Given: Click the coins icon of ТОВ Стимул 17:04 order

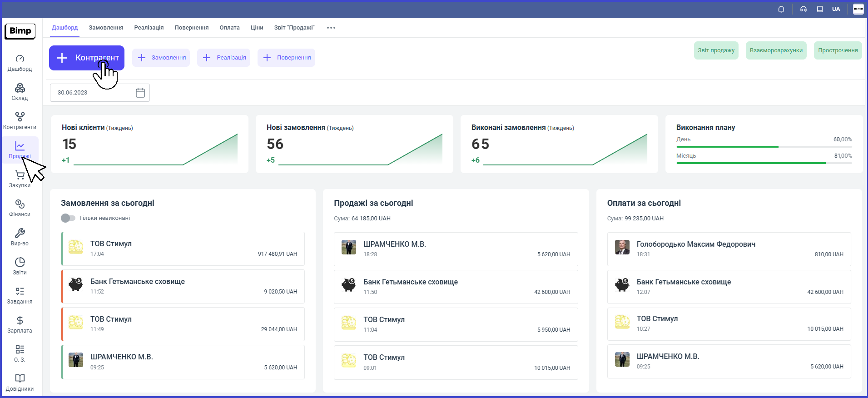Looking at the screenshot, I should [x=76, y=247].
